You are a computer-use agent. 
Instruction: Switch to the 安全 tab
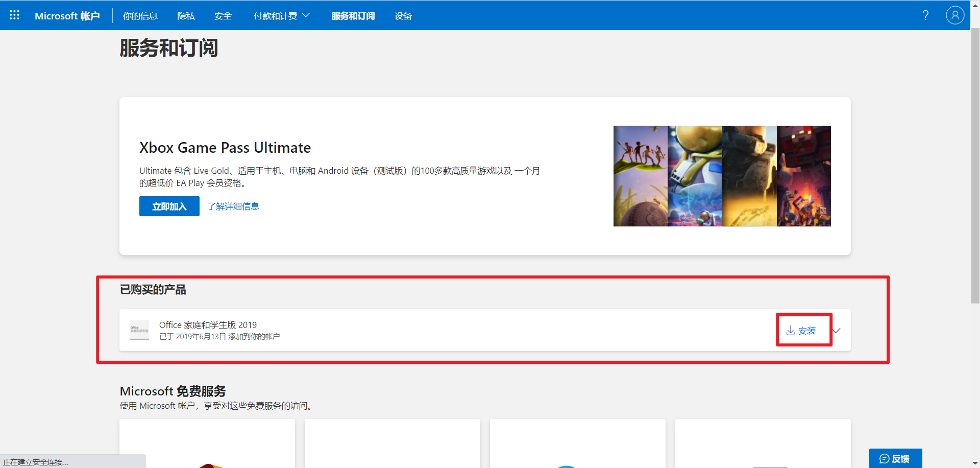223,16
